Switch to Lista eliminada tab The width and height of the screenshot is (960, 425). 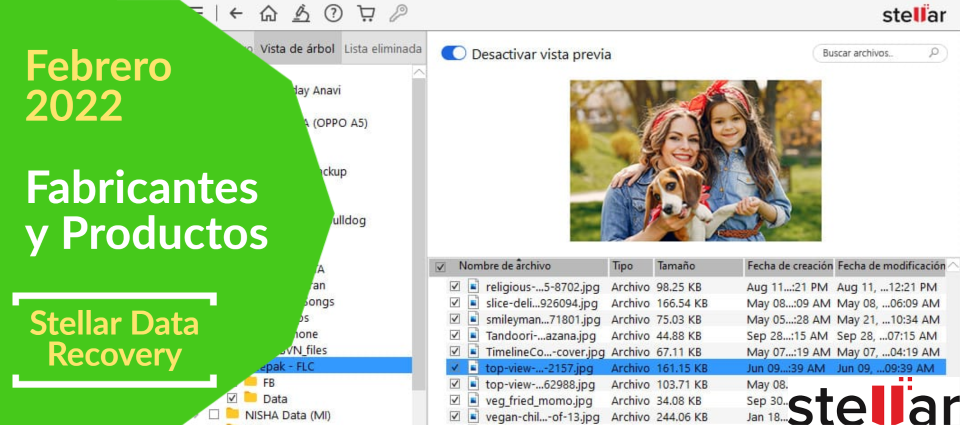383,49
